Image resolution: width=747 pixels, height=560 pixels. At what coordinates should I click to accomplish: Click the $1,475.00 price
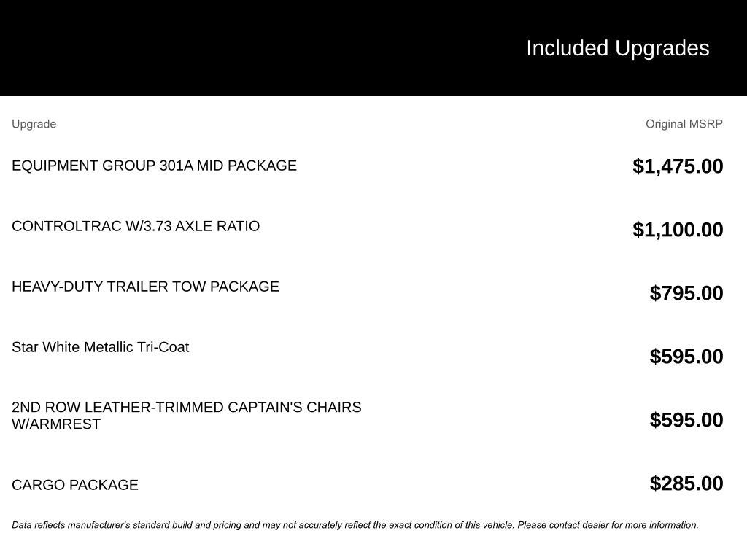coord(678,166)
